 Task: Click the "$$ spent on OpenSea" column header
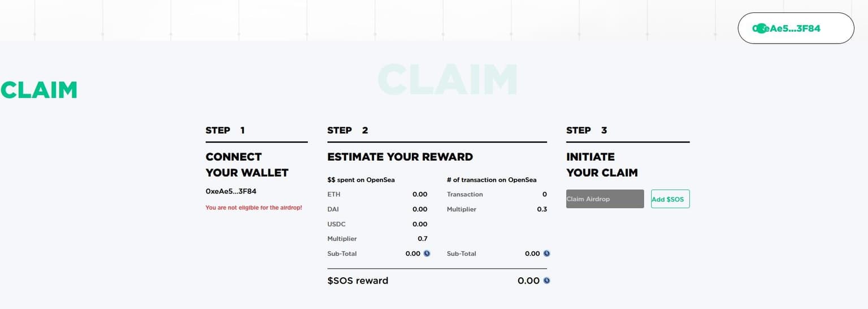pyautogui.click(x=361, y=180)
